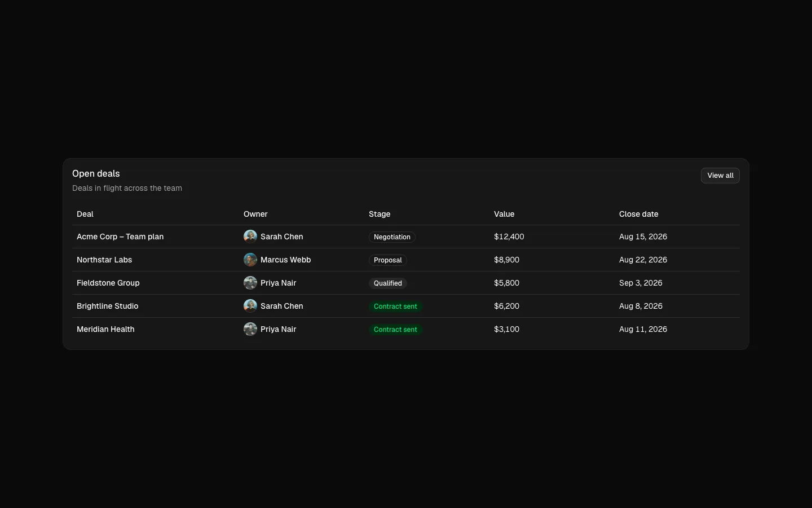Screen dimensions: 812x508
Task: Click the Marcus Webb owner name
Action: pyautogui.click(x=286, y=260)
